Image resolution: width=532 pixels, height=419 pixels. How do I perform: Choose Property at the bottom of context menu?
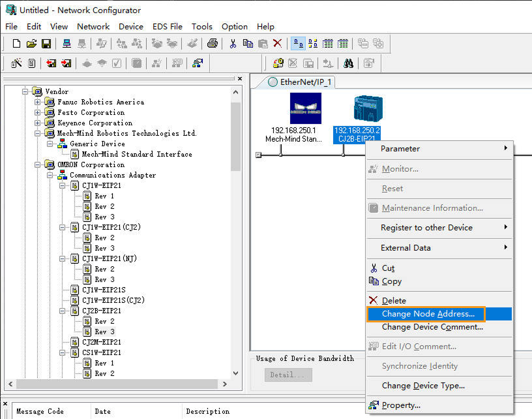(x=402, y=405)
